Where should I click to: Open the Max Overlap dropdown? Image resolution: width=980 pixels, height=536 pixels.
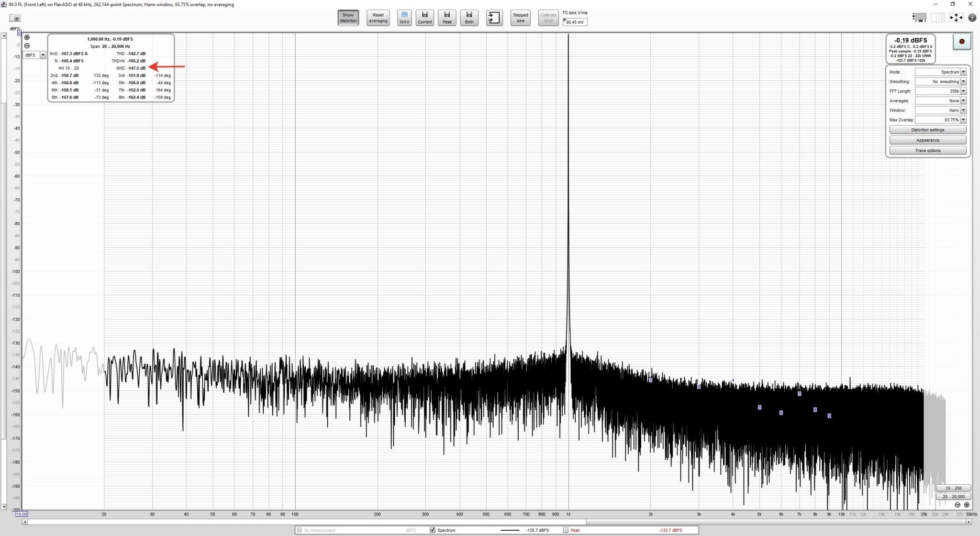(x=940, y=120)
